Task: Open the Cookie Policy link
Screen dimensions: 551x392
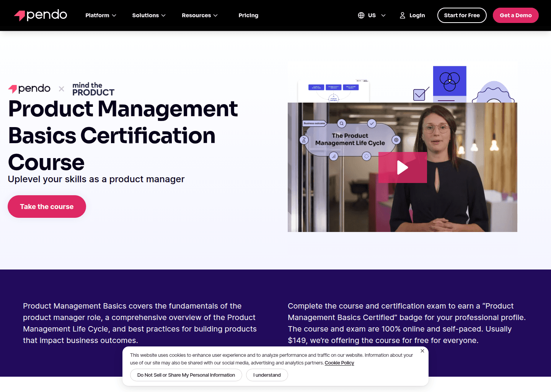Action: [x=339, y=363]
